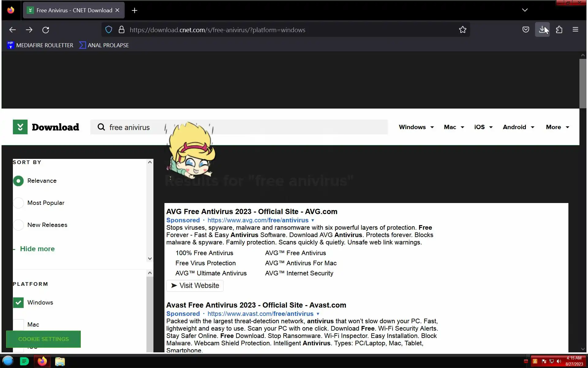The height and width of the screenshot is (368, 588).
Task: Open the file explorer taskbar icon
Action: point(60,361)
